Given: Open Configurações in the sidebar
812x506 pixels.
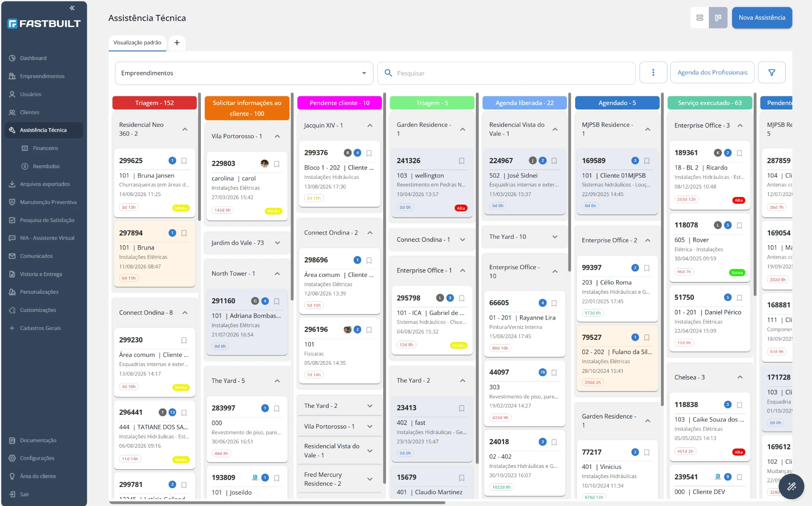Looking at the screenshot, I should 44,458.
